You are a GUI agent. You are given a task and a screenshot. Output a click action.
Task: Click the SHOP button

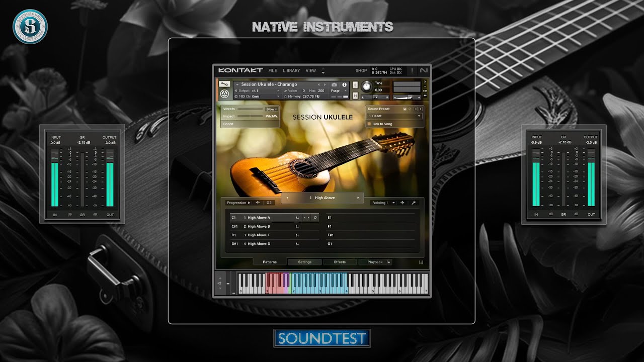pos(361,71)
